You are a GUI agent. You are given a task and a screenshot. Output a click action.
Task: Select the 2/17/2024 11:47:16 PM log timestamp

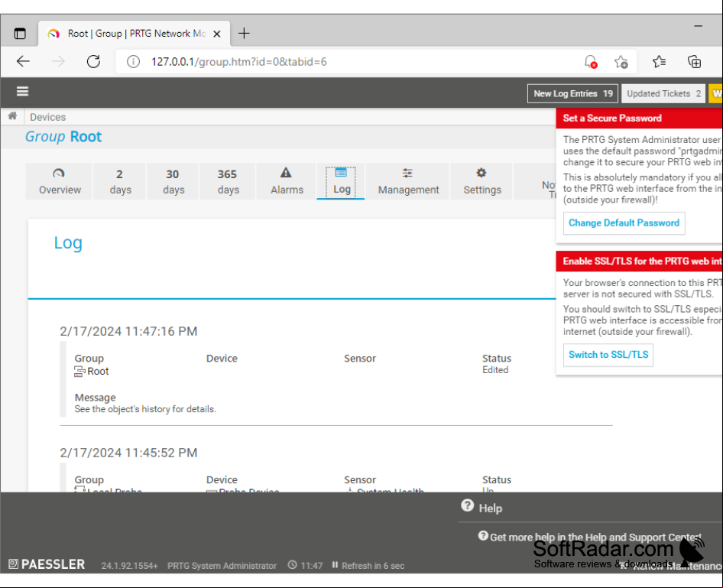click(128, 332)
